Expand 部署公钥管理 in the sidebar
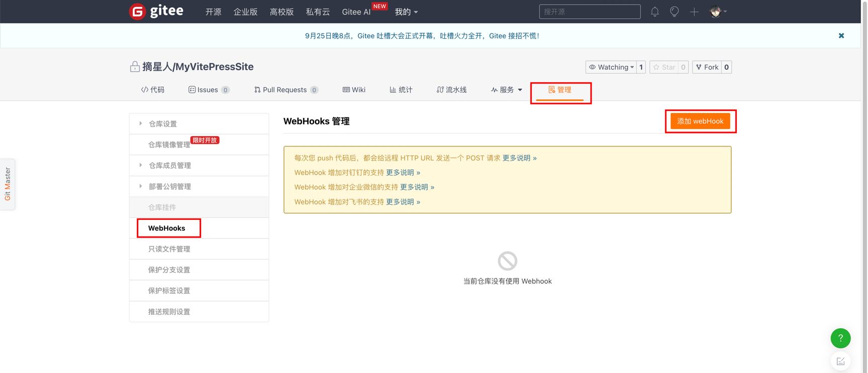Screen dimensions: 868x373 pyautogui.click(x=169, y=186)
